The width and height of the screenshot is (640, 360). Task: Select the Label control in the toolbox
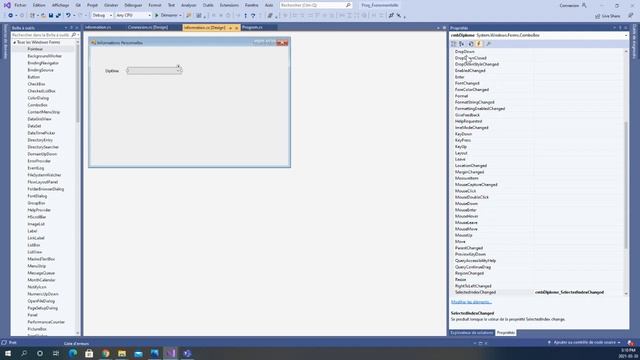click(x=32, y=231)
